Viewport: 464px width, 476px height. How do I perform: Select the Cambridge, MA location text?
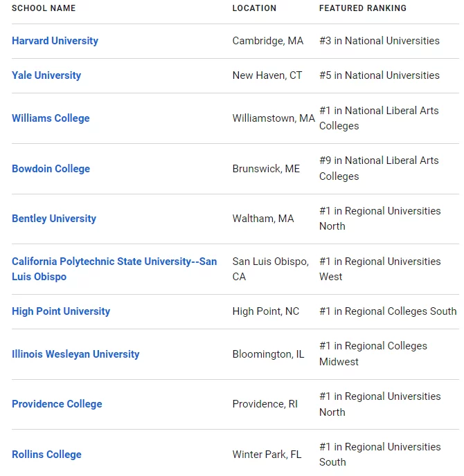tap(268, 41)
